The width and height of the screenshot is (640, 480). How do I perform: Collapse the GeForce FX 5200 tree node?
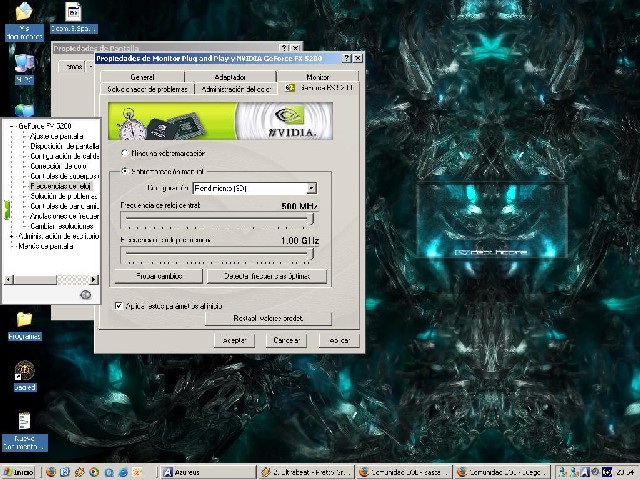coord(12,126)
